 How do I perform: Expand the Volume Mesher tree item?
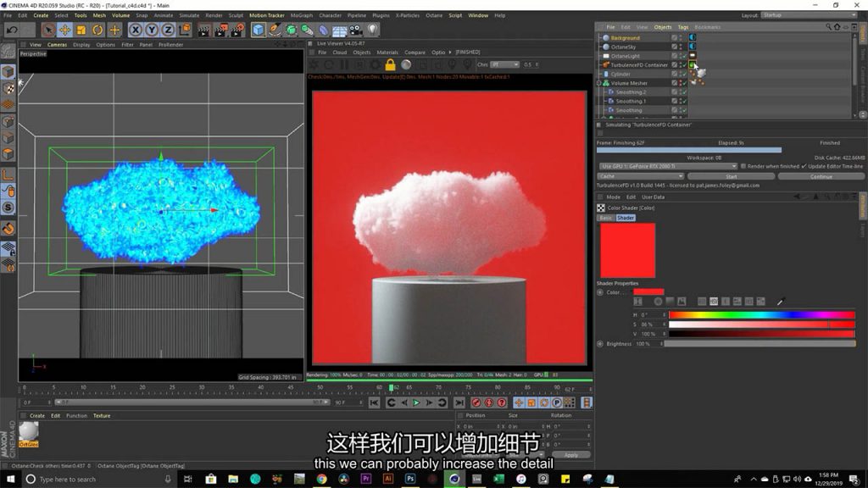598,83
